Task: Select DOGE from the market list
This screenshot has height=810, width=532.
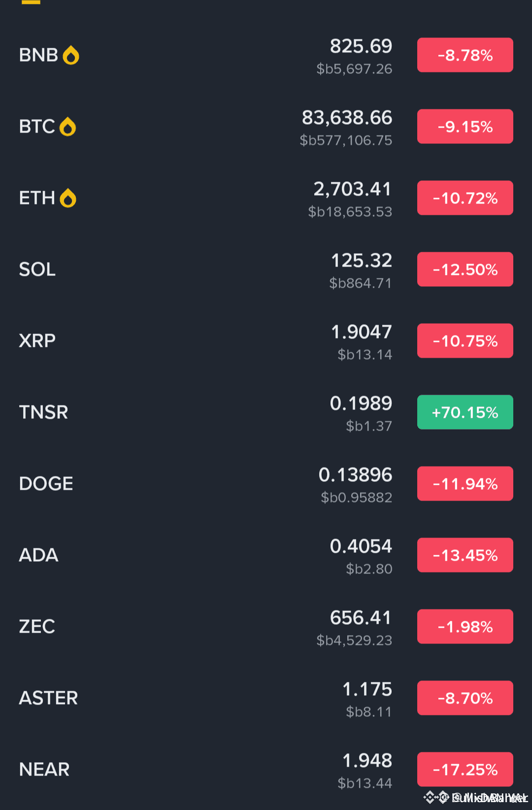Action: (x=46, y=484)
